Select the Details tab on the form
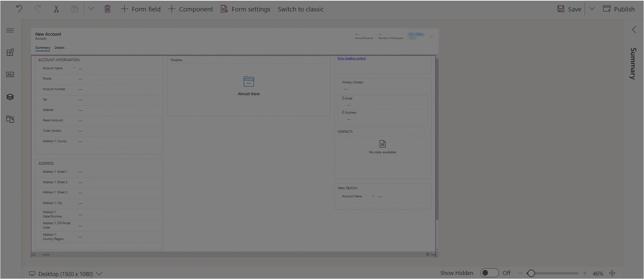This screenshot has height=279, width=644. (x=60, y=48)
